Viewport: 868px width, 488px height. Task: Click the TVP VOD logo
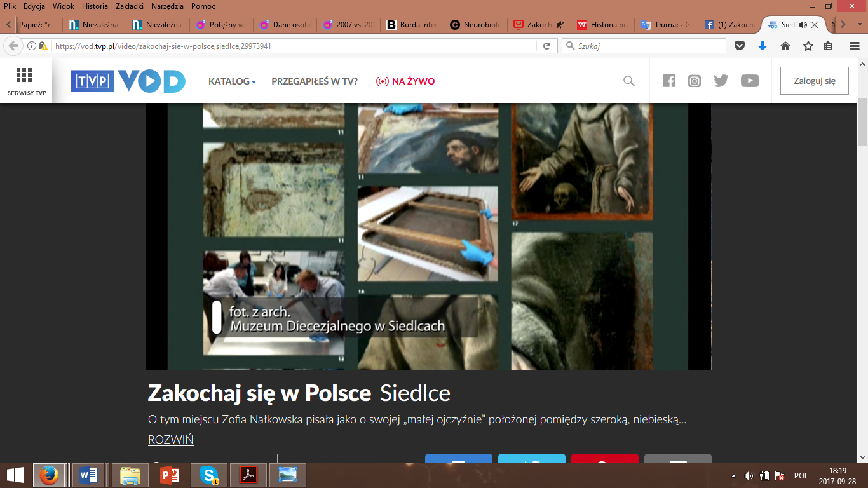pos(128,81)
